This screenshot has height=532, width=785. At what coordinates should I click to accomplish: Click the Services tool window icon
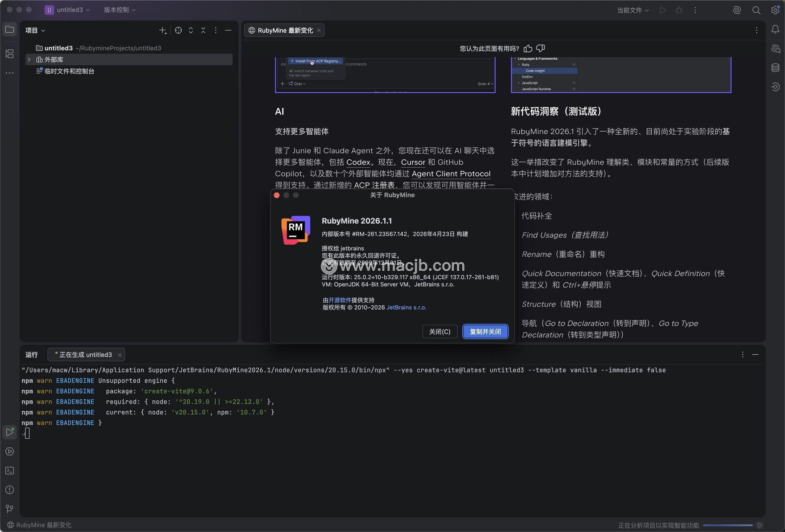tap(9, 451)
